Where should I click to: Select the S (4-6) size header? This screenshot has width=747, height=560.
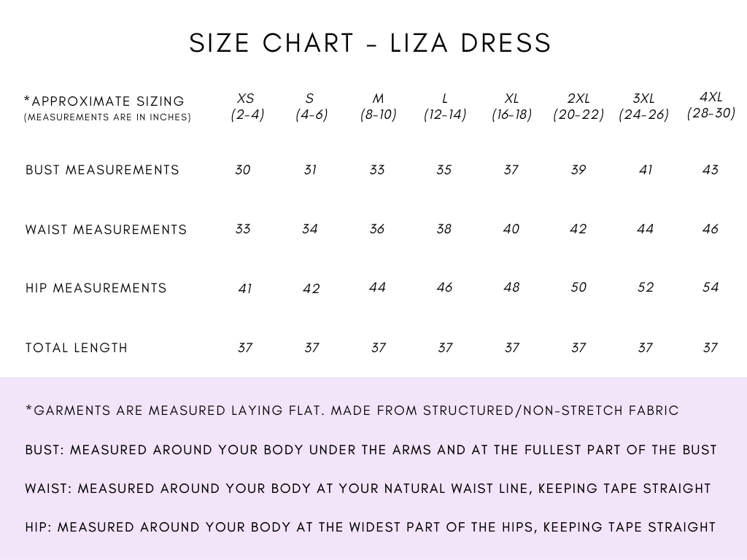point(311,106)
